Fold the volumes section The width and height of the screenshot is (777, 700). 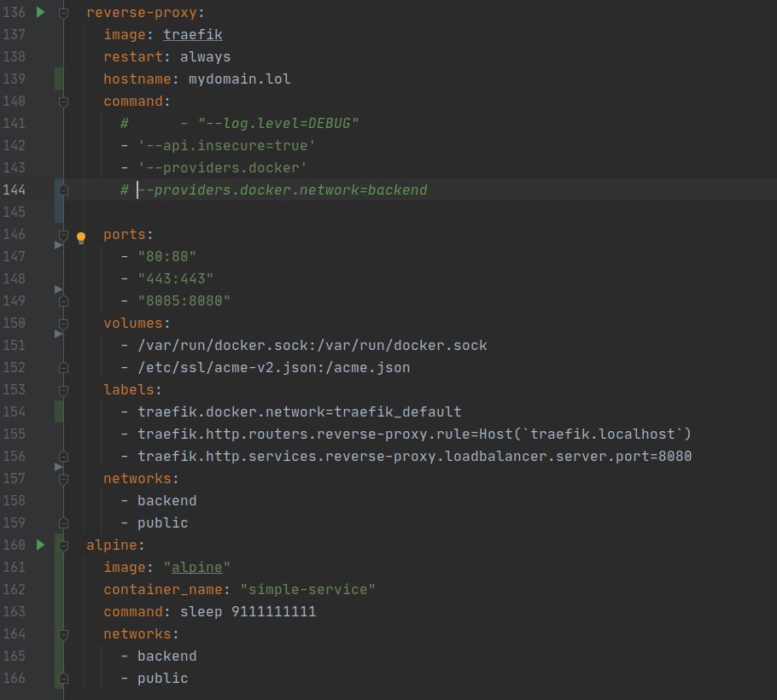click(63, 324)
